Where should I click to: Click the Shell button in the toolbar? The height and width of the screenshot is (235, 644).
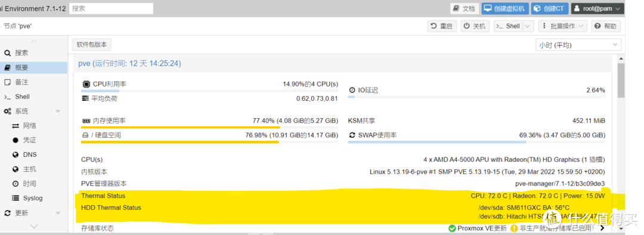click(x=508, y=26)
